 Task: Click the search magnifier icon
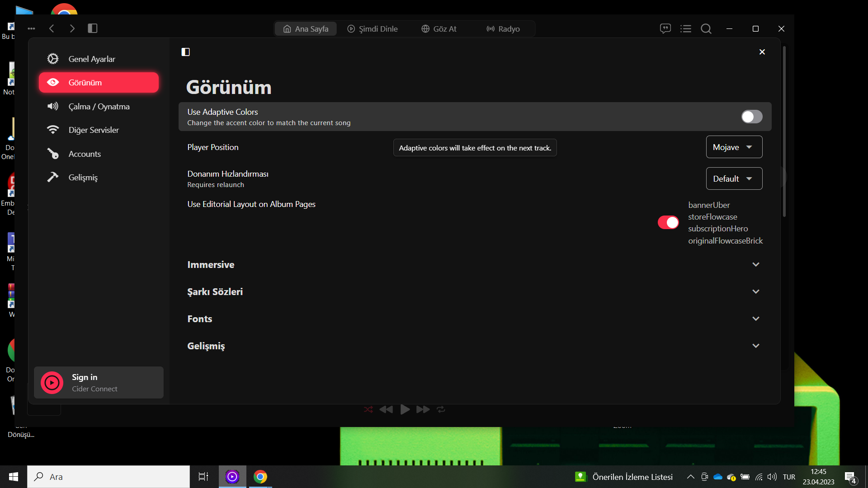(706, 28)
